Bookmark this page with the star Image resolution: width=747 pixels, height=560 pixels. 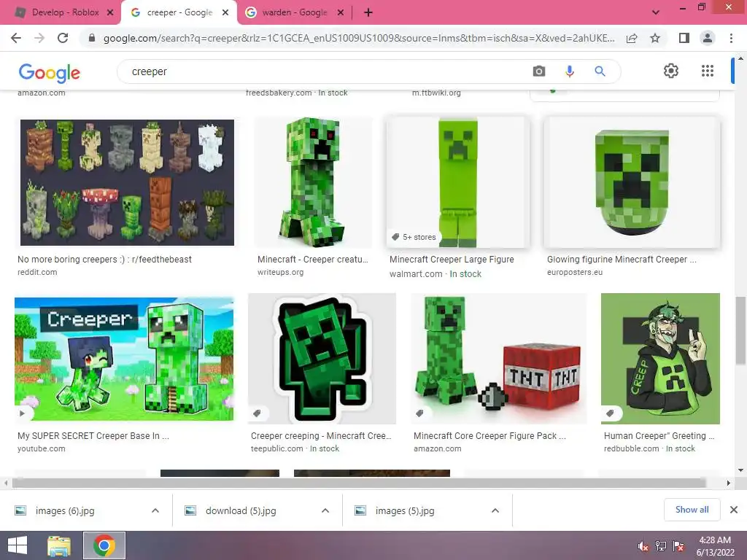point(655,38)
